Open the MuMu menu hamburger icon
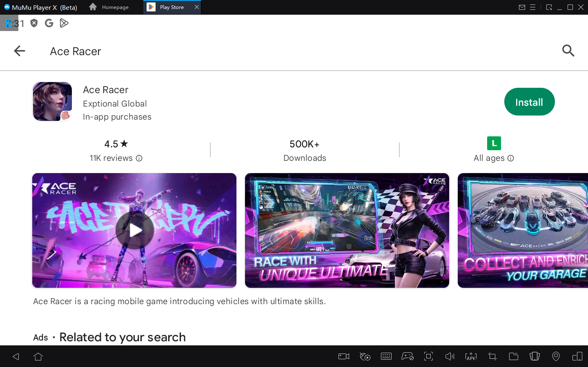This screenshot has width=588, height=367. tap(532, 7)
